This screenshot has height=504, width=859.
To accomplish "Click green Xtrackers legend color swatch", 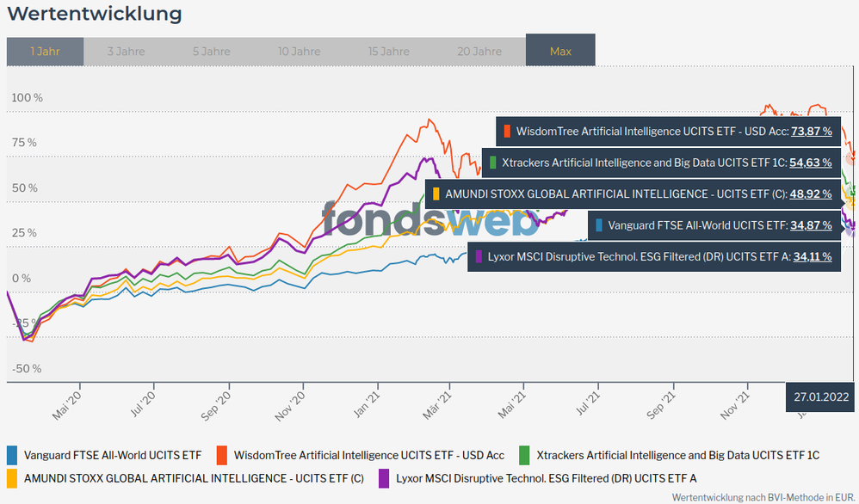I will 524,455.
